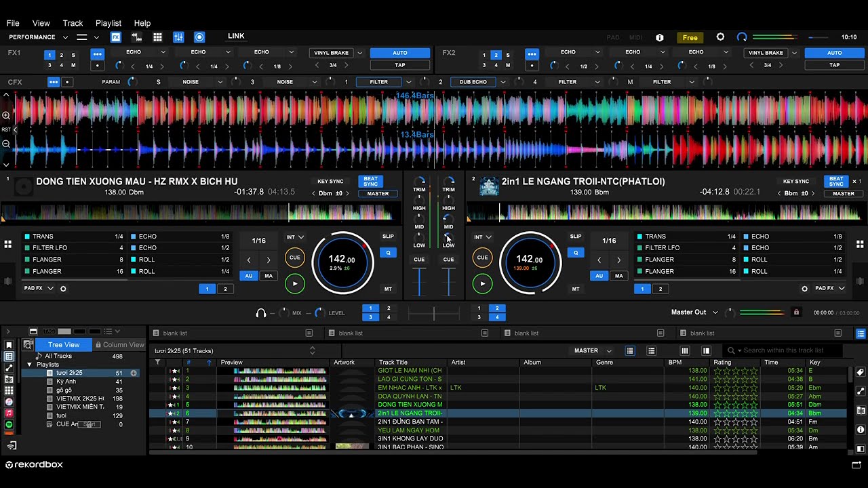Click the LINK export icon at bottom left
Screen dimensions: 868x488
click(12, 445)
